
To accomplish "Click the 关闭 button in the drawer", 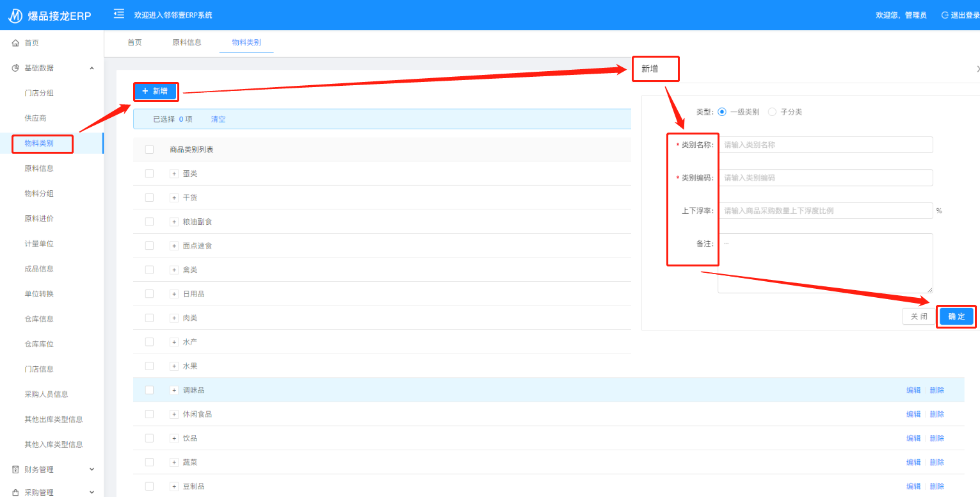I will tap(919, 316).
